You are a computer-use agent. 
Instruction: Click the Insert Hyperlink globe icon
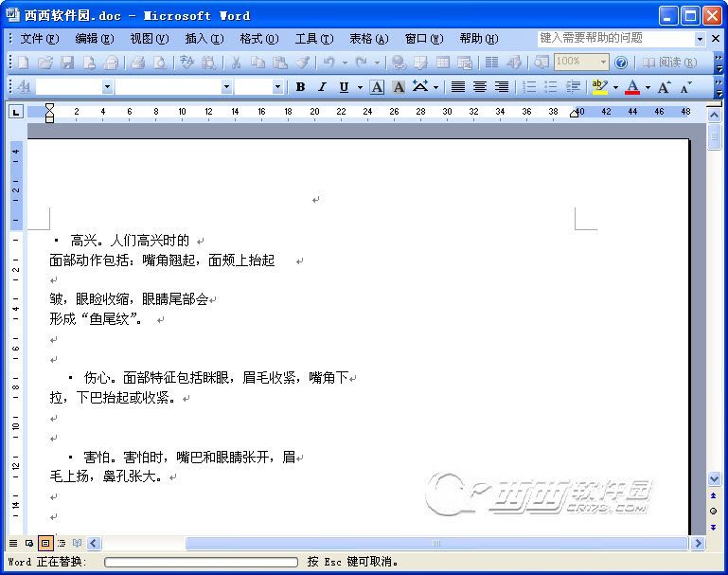point(399,62)
